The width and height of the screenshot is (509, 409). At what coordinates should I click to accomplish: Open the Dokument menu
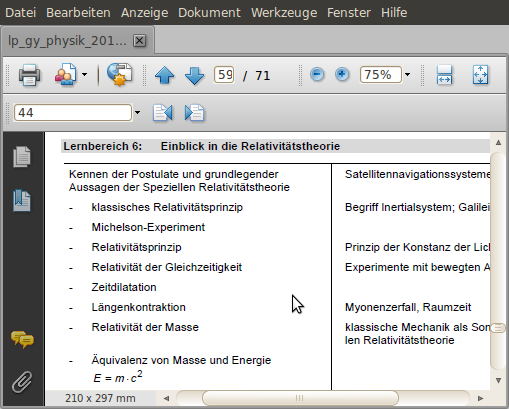209,13
